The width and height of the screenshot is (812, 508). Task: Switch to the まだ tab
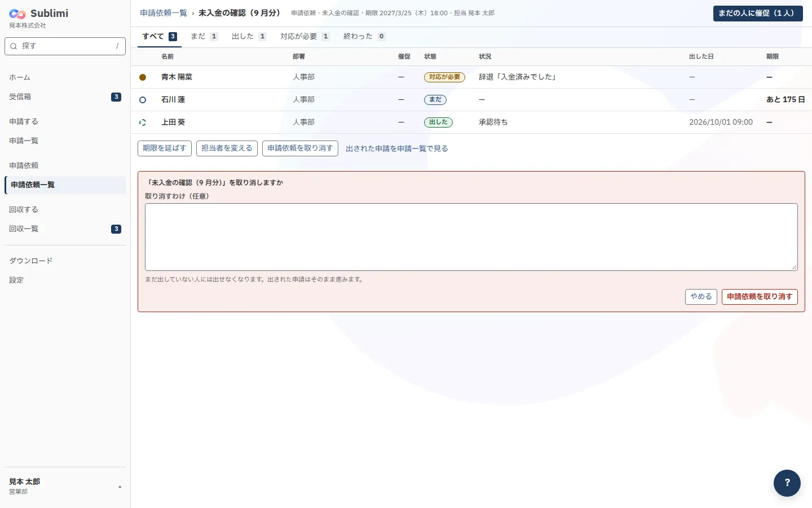[204, 36]
